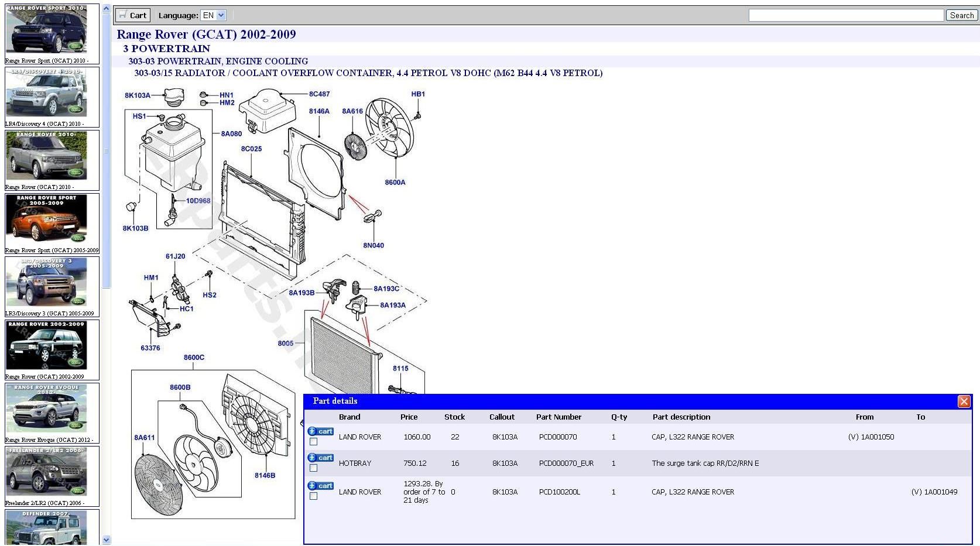Add PCD000070 Land Rover cap to cart
The width and height of the screenshot is (980, 546).
[321, 431]
